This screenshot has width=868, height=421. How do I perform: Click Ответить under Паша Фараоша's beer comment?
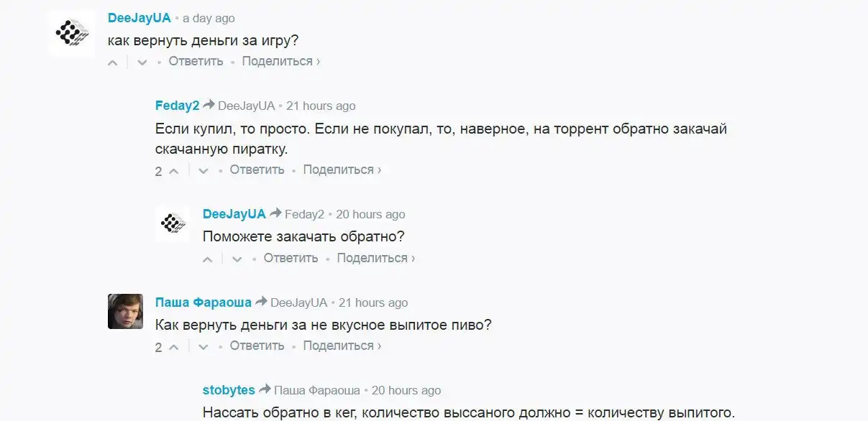click(x=257, y=346)
